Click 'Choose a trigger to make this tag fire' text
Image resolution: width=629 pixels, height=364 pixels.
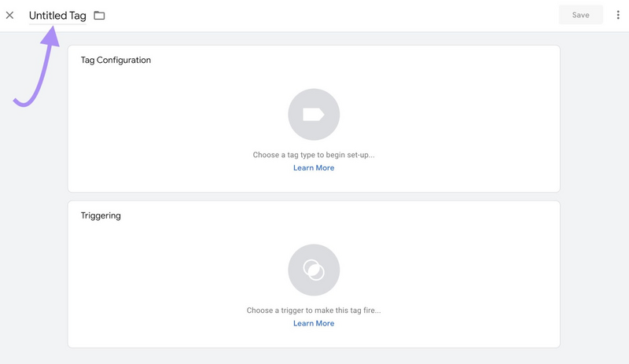pos(314,311)
